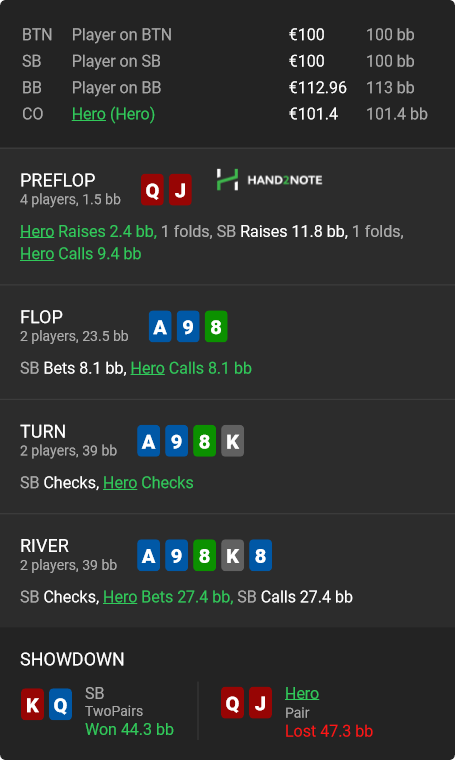Open the Hero link in the showdown section
This screenshot has width=455, height=760.
(x=302, y=694)
